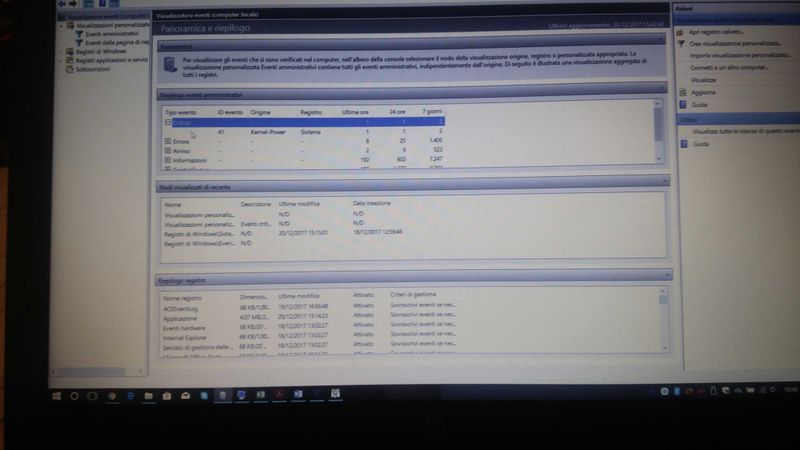Click the Aggiorna refresh icon in Azioni
The height and width of the screenshot is (450, 800).
click(683, 92)
